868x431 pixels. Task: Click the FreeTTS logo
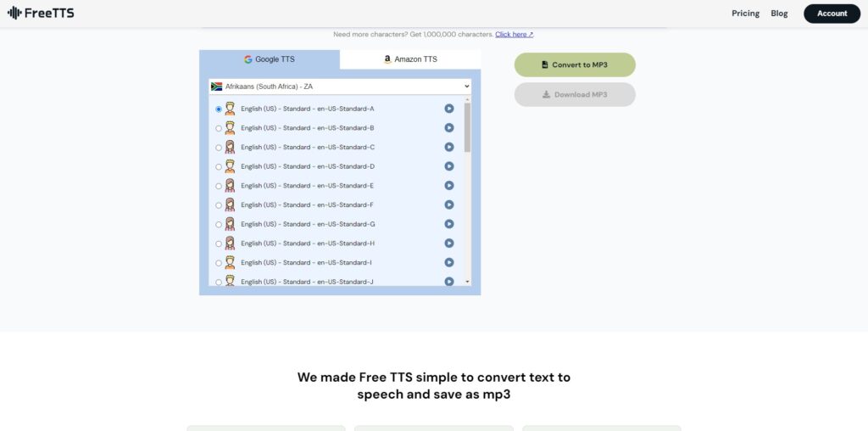[x=41, y=13]
